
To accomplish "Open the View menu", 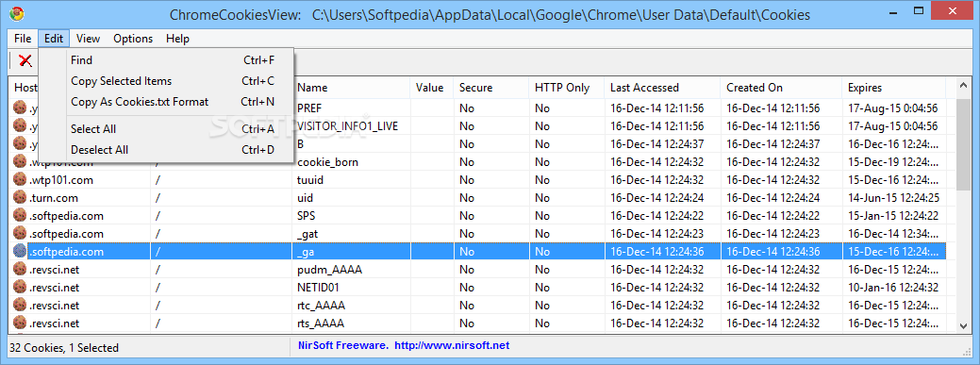I will tap(88, 39).
